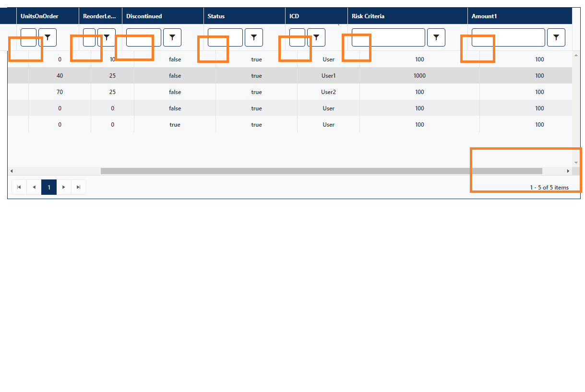
Task: Open the UnitsOnOrder filter funnel icon
Action: (x=48, y=37)
